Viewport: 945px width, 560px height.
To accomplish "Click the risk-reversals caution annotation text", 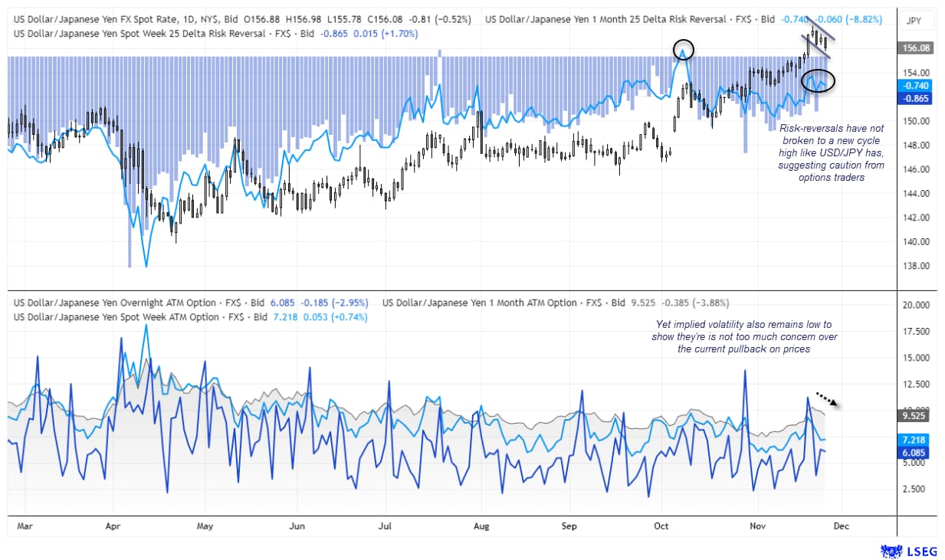I will coord(832,152).
